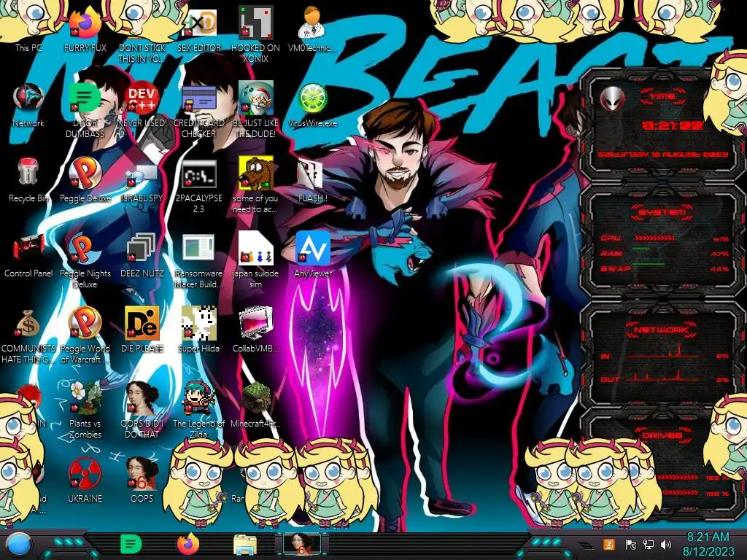Launch the Plants vs Zombies shortcut
Image resolution: width=747 pixels, height=560 pixels.
pos(85,410)
